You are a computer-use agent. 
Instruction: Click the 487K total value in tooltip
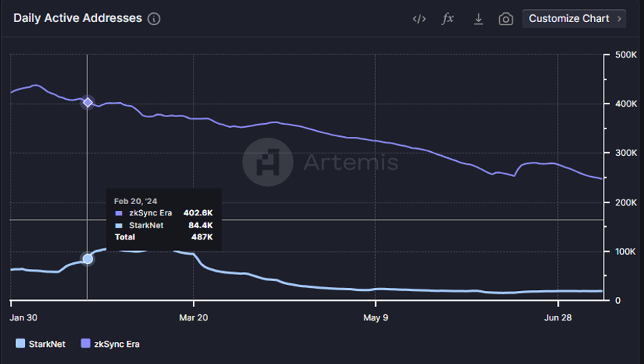(202, 237)
